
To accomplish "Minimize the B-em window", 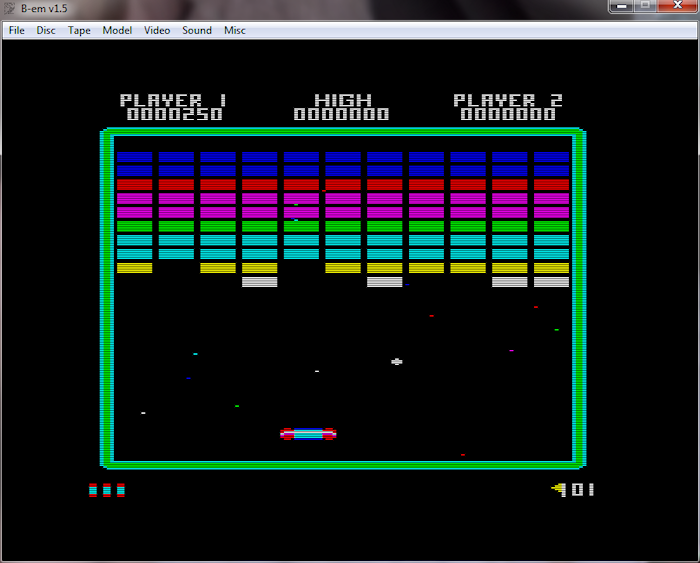I will click(x=621, y=6).
